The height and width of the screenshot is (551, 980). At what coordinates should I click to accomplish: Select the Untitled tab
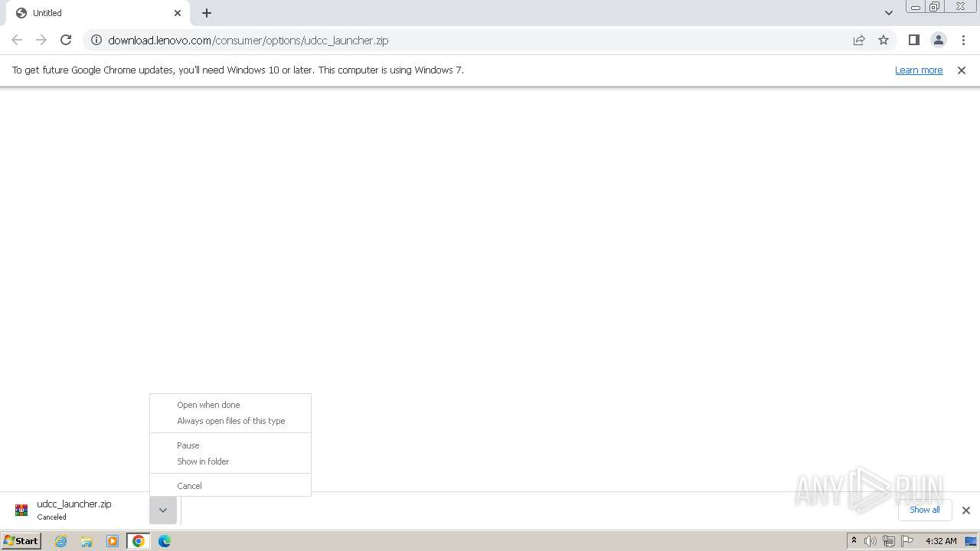point(98,13)
